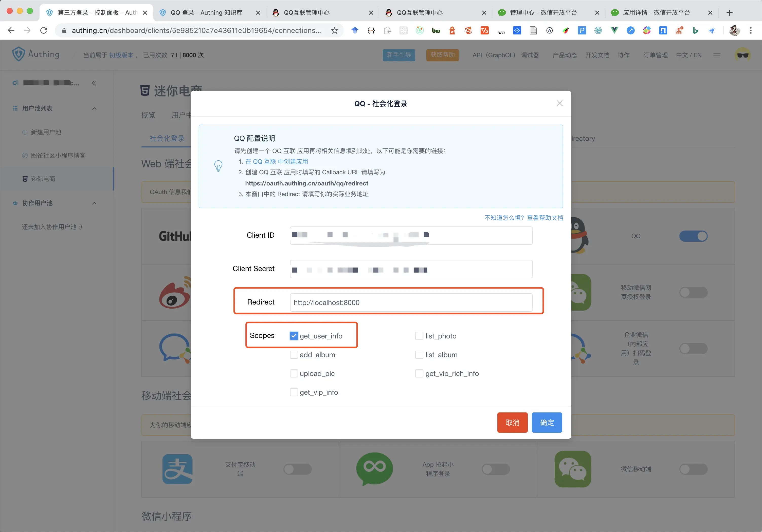This screenshot has height=532, width=762.
Task: Open 开发文档 in the header
Action: 597,55
